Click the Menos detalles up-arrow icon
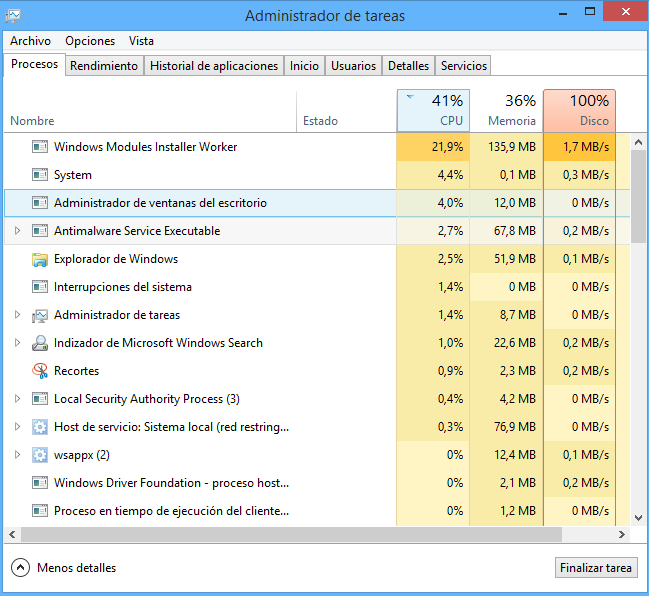The width and height of the screenshot is (649, 596). 20,568
